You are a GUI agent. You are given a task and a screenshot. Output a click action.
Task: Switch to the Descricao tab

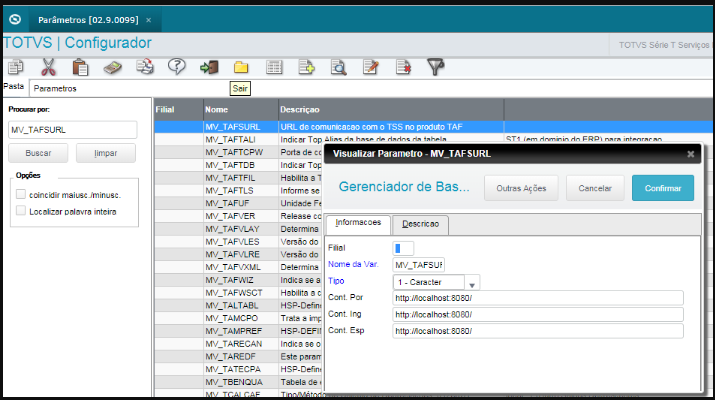point(420,224)
